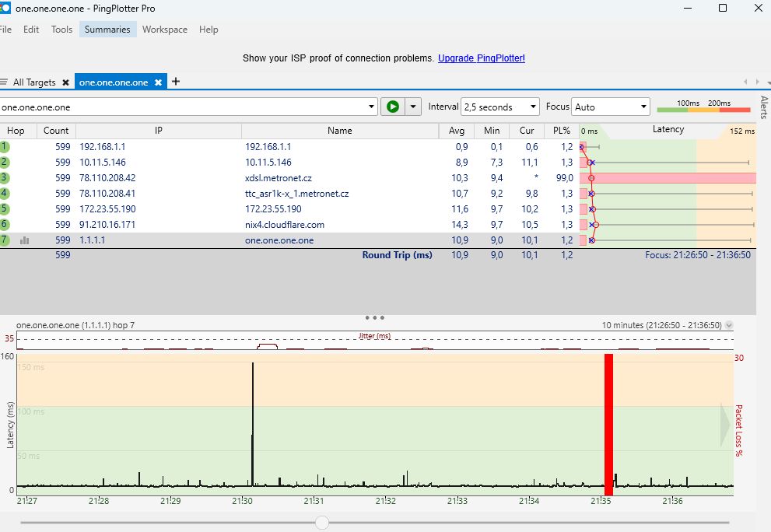
Task: Click the graph's right scroll arrow
Action: [725, 423]
